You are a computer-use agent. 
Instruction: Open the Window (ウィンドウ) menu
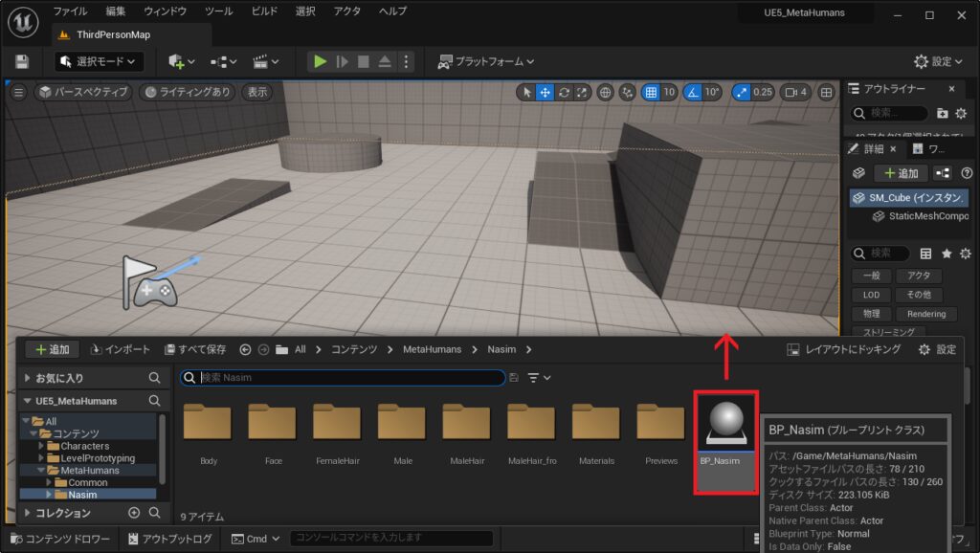(165, 11)
